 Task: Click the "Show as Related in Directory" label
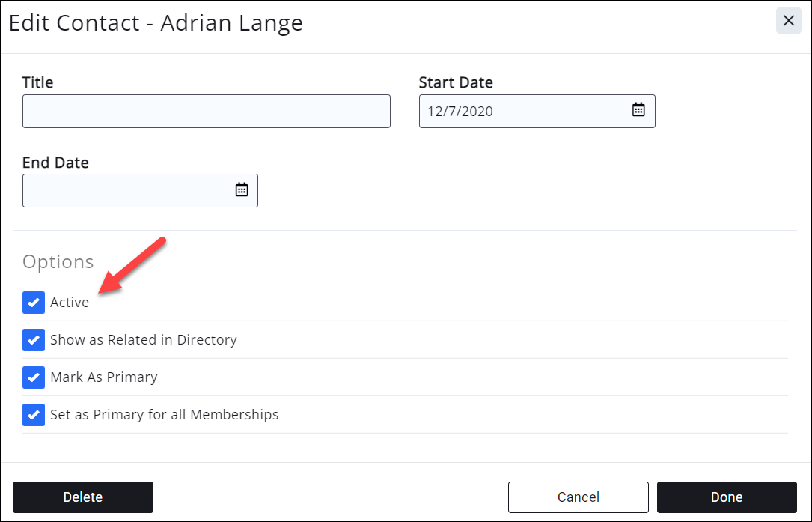pos(144,340)
